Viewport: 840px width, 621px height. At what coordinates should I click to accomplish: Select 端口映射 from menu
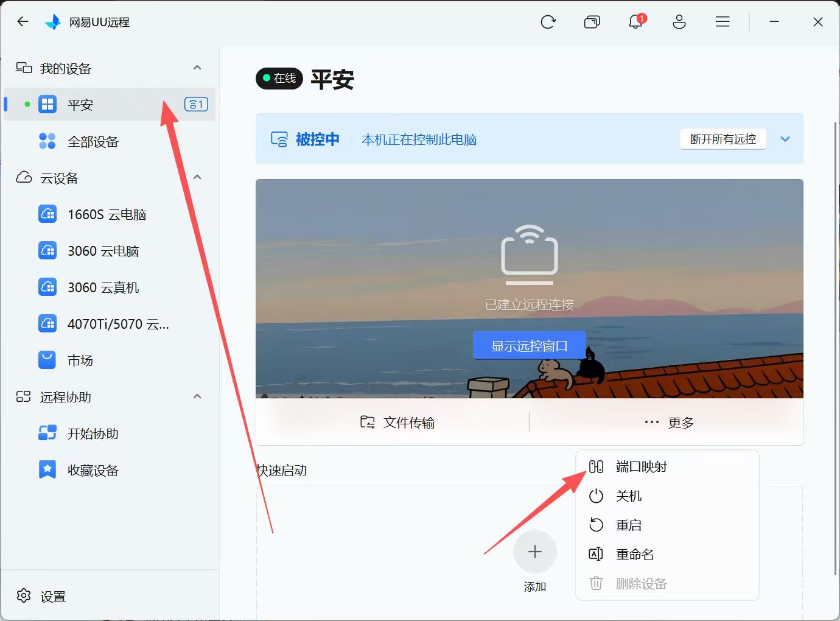pos(667,466)
